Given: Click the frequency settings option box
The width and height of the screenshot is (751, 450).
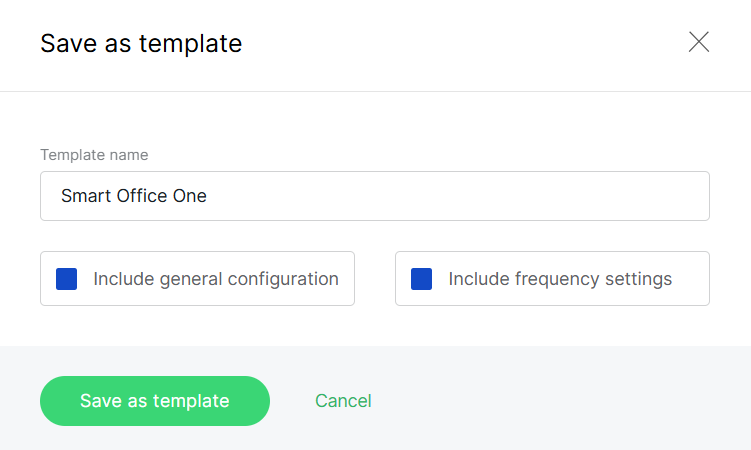Looking at the screenshot, I should click(x=552, y=278).
